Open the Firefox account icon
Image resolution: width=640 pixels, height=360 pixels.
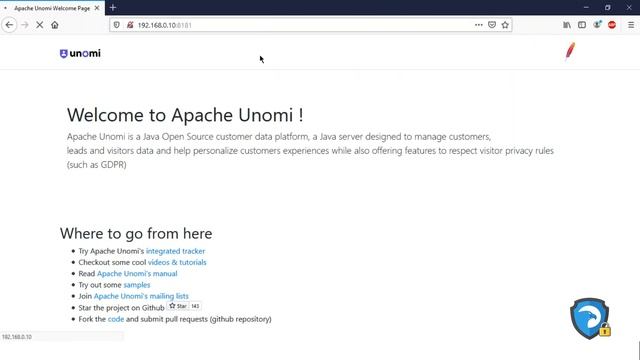pyautogui.click(x=597, y=25)
